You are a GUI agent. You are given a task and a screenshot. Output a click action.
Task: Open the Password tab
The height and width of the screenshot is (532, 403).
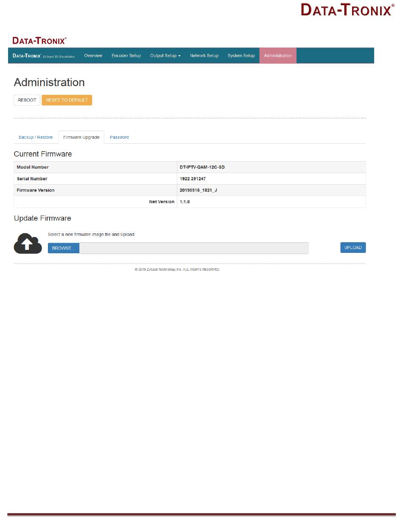[x=119, y=137]
